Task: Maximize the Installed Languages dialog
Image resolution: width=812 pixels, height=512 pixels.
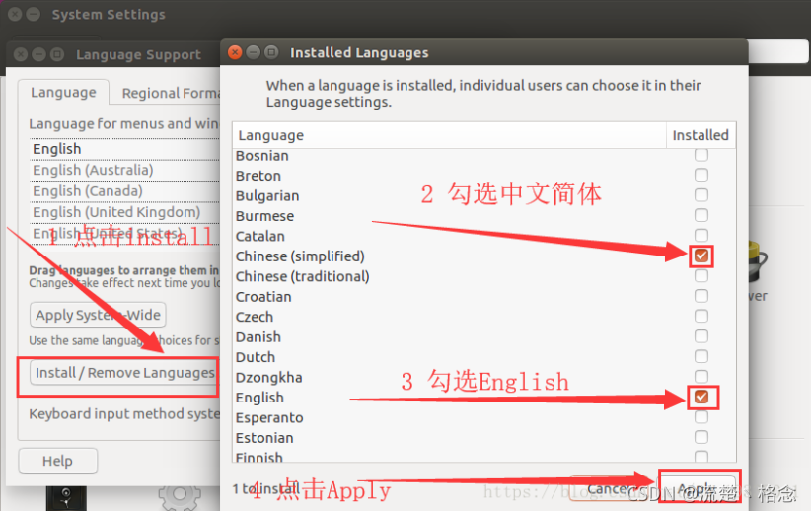Action: point(271,52)
